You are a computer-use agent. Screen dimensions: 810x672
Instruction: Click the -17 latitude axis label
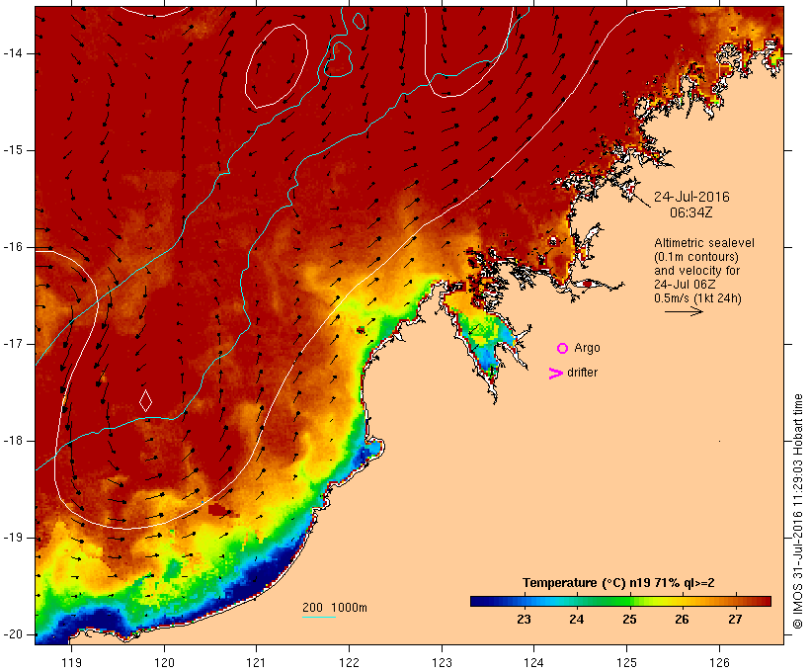click(13, 344)
